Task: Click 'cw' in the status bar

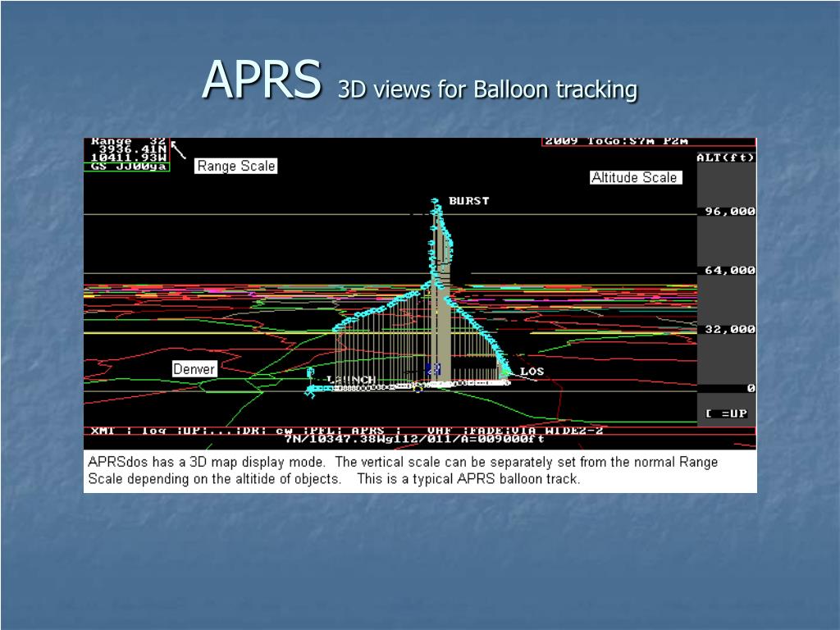Action: 284,431
